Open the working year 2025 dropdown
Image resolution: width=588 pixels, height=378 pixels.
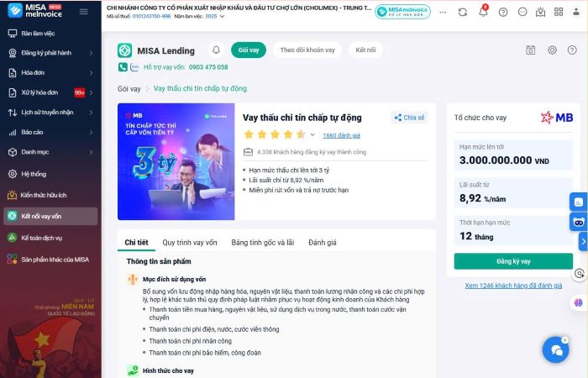[x=213, y=16]
